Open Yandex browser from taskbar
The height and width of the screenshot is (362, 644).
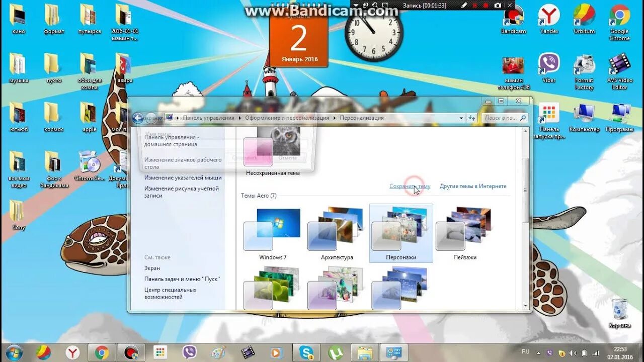click(73, 352)
